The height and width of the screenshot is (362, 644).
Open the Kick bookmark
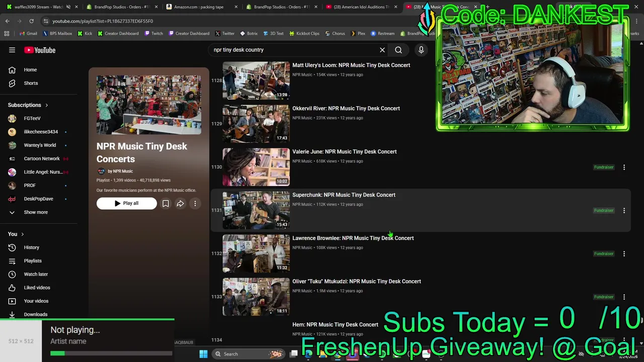tap(85, 33)
